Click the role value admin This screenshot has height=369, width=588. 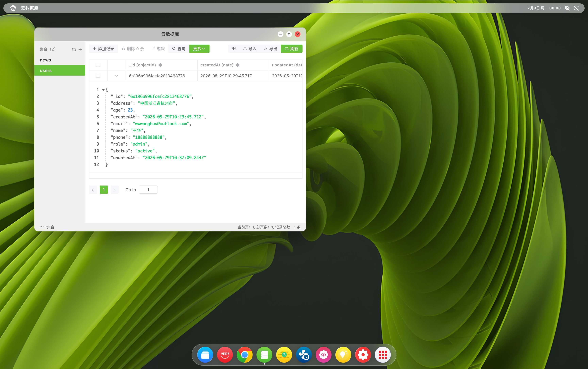coord(139,144)
